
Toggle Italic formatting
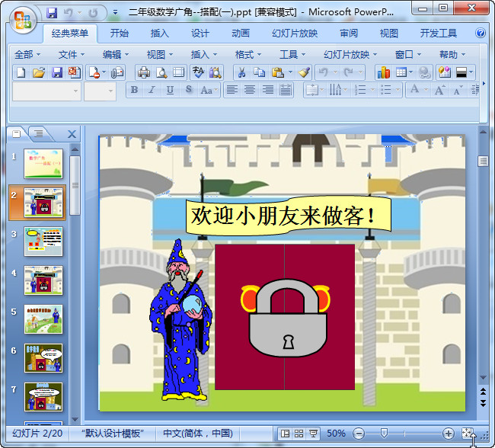(x=152, y=90)
